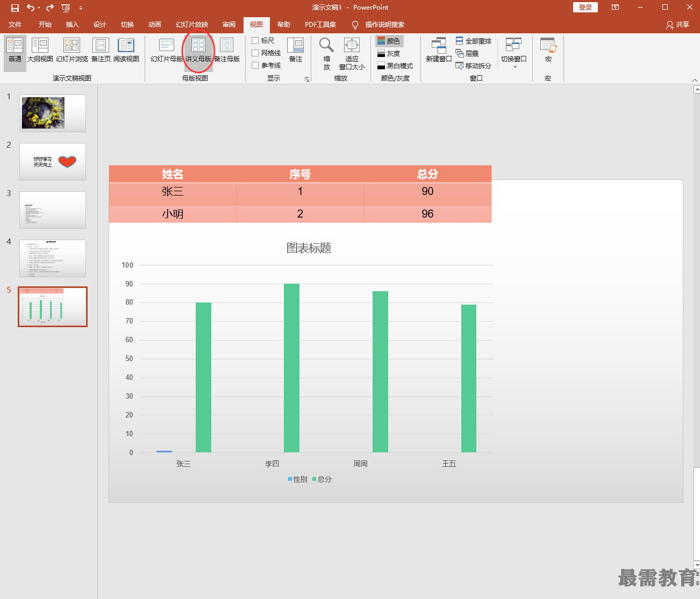Select Color (颜色) mode
Screen dimensions: 700x599
[x=389, y=41]
